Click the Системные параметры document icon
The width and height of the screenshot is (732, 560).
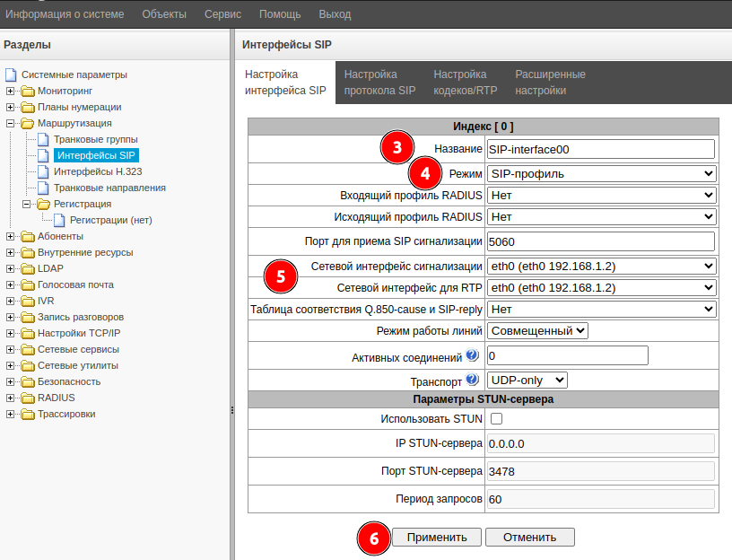[x=11, y=74]
